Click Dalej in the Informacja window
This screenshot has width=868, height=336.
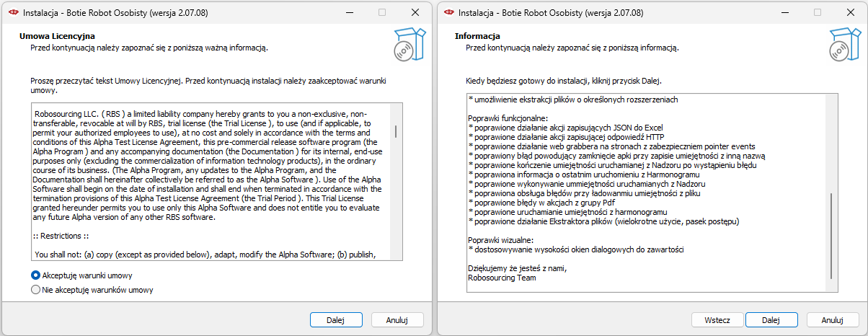tap(771, 319)
